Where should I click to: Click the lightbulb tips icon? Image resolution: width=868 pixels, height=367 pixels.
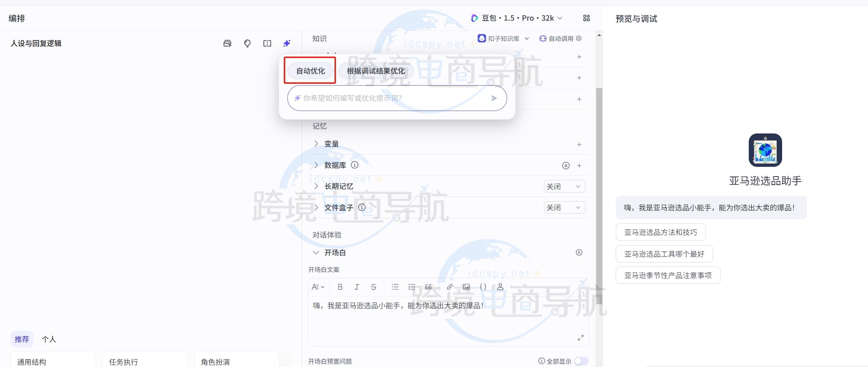click(x=247, y=43)
